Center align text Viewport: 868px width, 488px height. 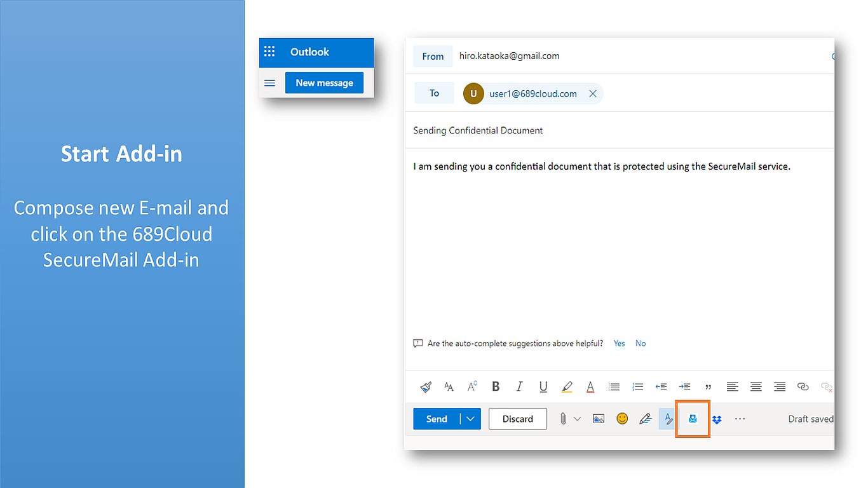[x=756, y=386]
